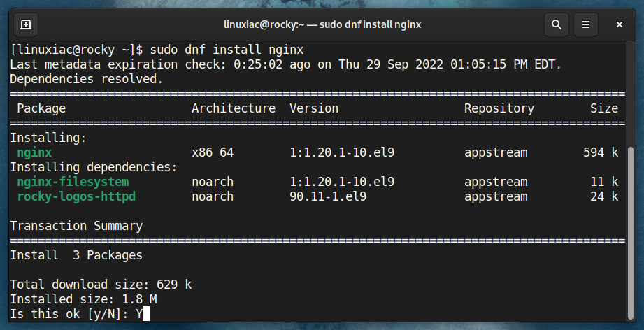This screenshot has height=330, width=644.
Task: Close the terminal window
Action: [x=620, y=24]
